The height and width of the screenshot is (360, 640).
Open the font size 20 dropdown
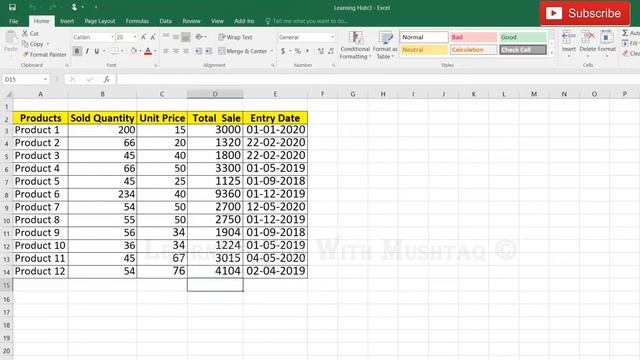tap(135, 37)
